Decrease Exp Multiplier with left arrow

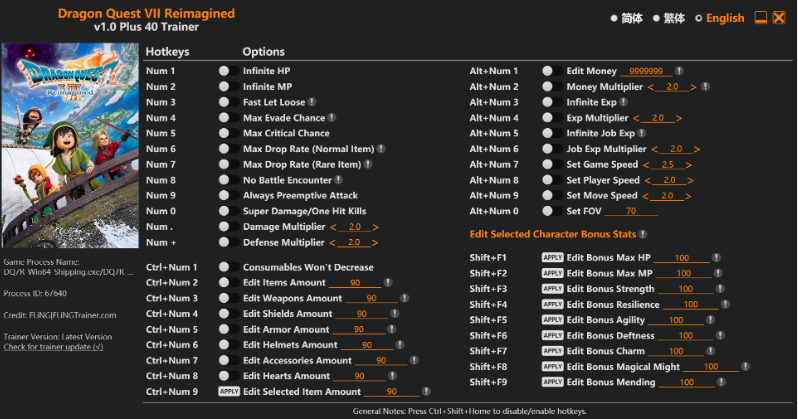[636, 118]
